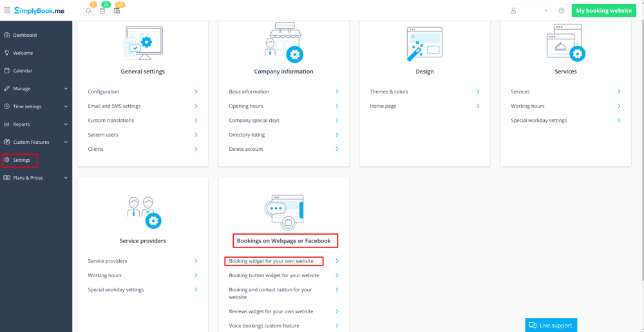
Task: Open the user account dropdown
Action: (x=529, y=11)
